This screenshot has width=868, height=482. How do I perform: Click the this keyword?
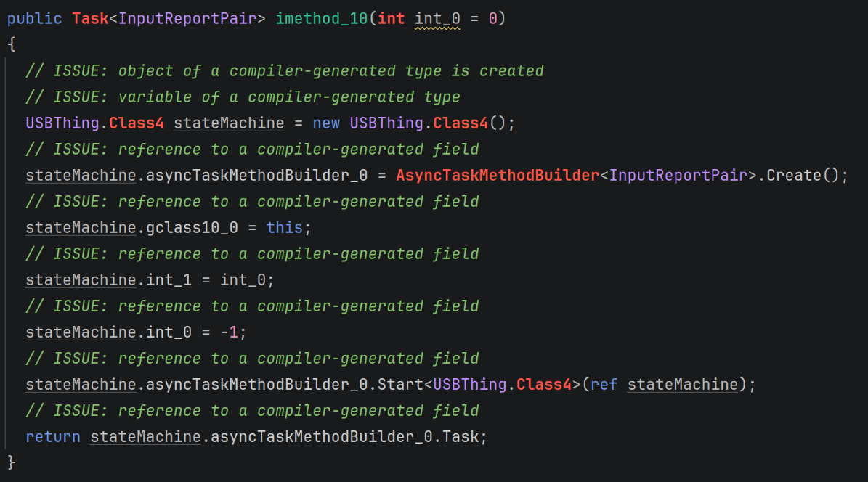284,228
